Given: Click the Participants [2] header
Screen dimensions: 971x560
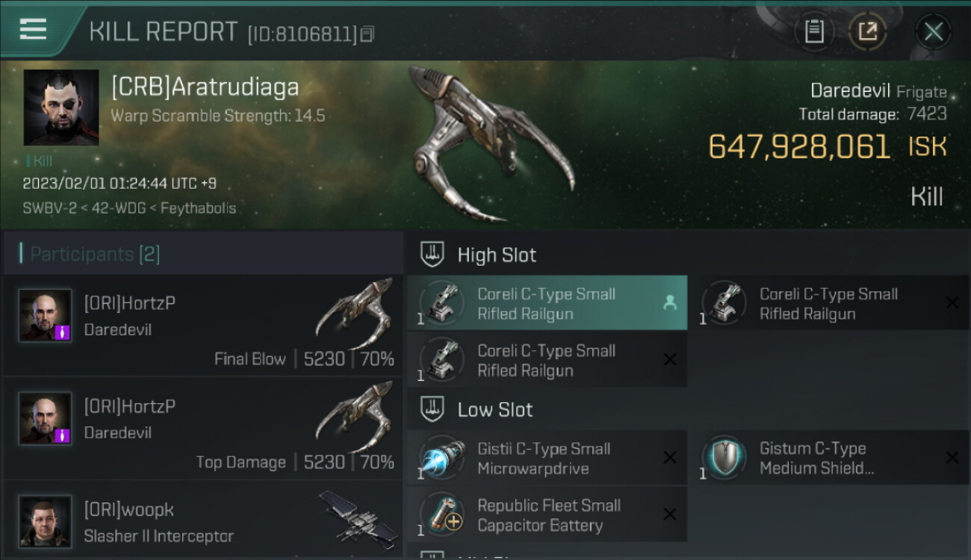Looking at the screenshot, I should tap(90, 254).
